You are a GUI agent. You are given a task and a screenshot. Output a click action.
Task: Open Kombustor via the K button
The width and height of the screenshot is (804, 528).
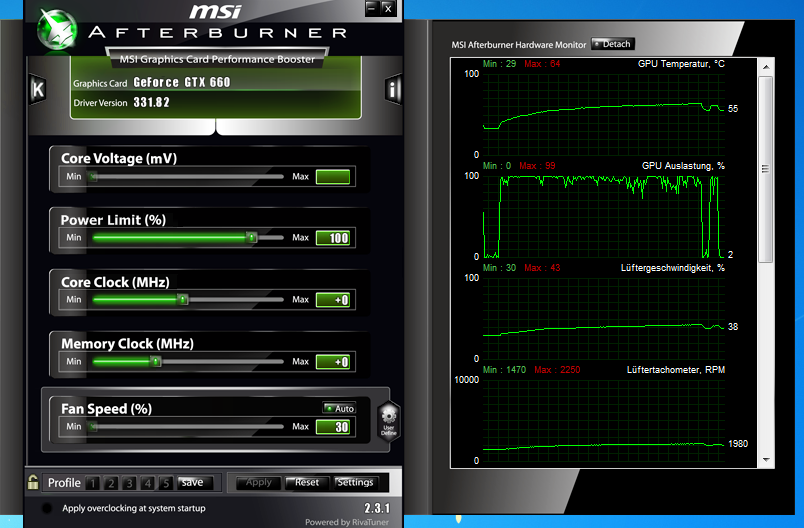pyautogui.click(x=37, y=90)
